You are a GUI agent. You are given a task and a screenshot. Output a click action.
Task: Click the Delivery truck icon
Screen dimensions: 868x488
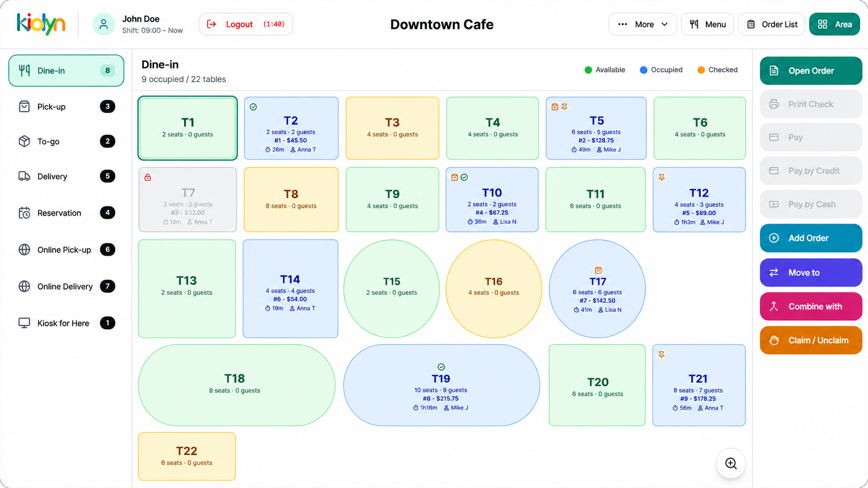pos(24,176)
